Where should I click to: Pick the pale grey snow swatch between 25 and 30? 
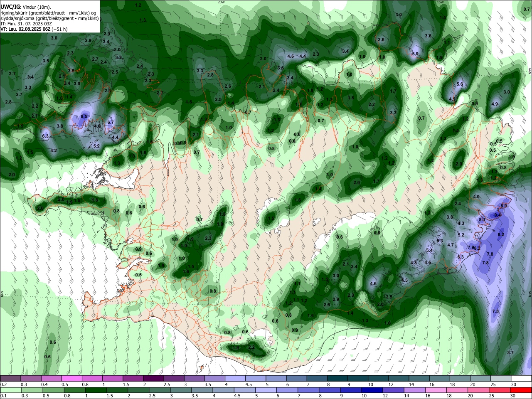tap(501, 379)
